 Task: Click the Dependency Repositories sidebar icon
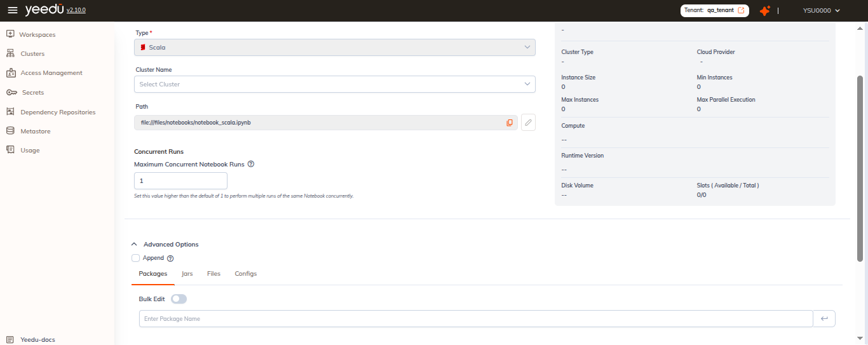tap(10, 111)
